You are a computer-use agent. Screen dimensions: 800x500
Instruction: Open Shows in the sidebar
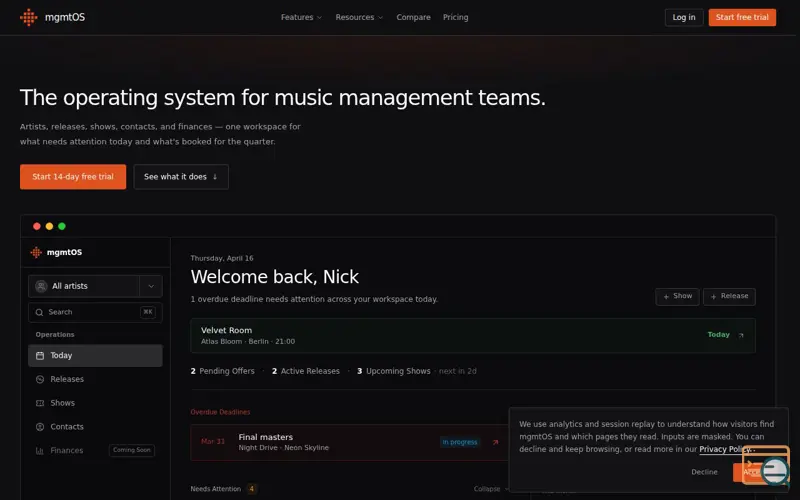(95, 403)
